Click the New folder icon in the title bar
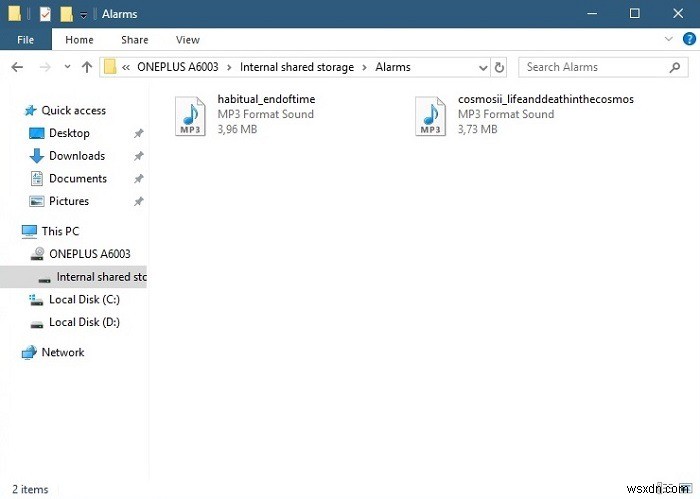This screenshot has height=499, width=700. pos(66,14)
